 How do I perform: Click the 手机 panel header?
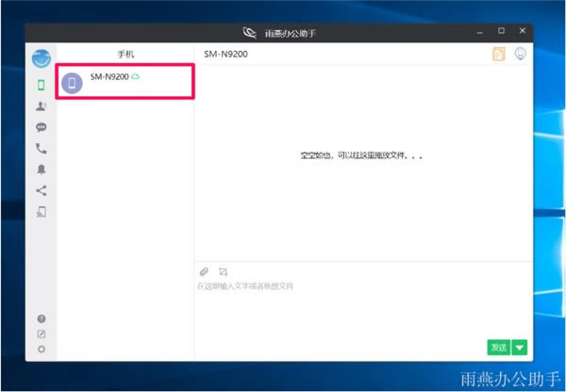tap(125, 54)
